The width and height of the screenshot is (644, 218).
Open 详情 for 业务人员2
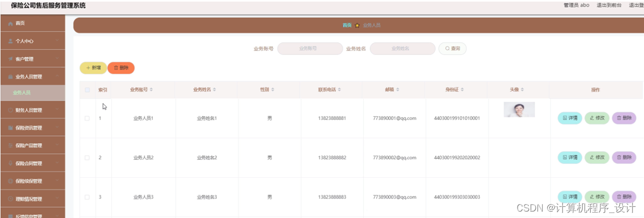(570, 157)
